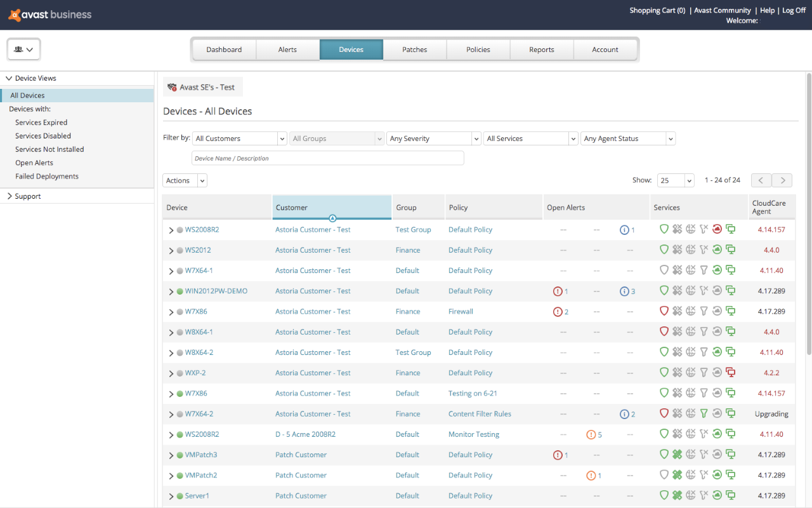Screen dimensions: 812x508
Task: Click the red shield icon for W8X64-1
Action: [664, 331]
